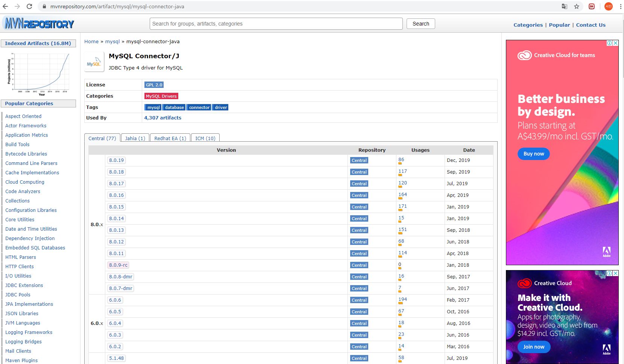
Task: Click Central badge for version 8.0.17
Action: coord(359,184)
